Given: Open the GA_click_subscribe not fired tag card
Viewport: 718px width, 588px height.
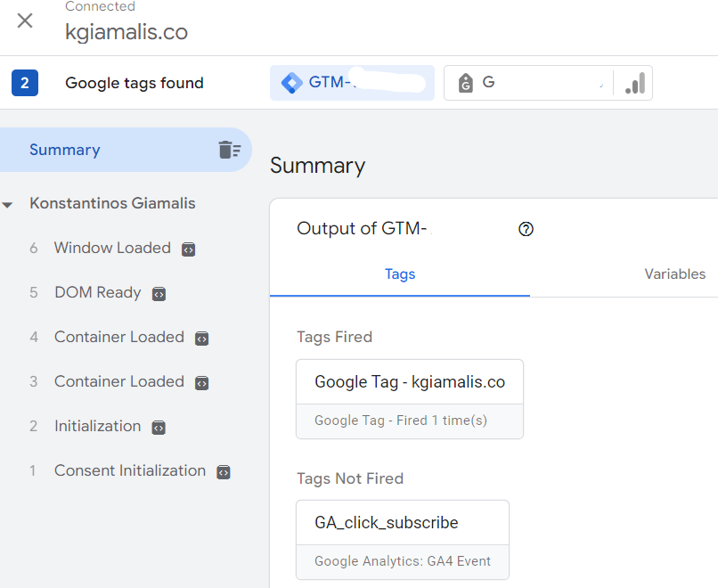Looking at the screenshot, I should pos(403,540).
